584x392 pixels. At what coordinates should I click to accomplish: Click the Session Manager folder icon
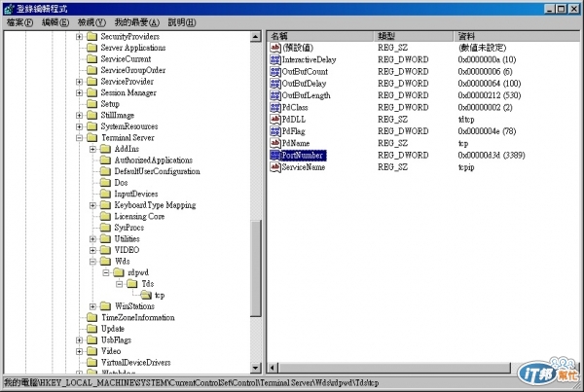tap(92, 92)
